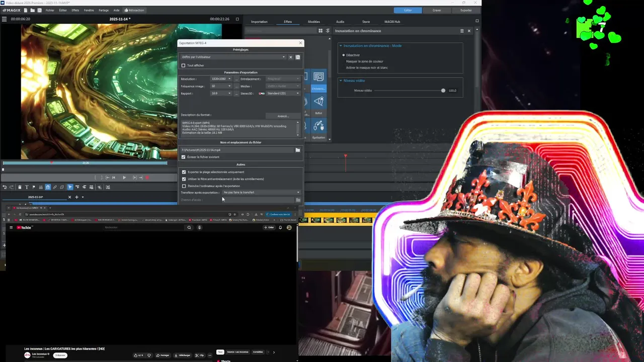Image resolution: width=644 pixels, height=362 pixels.
Task: Open the Résolution 1920x1080 dropdown
Action: pyautogui.click(x=221, y=79)
